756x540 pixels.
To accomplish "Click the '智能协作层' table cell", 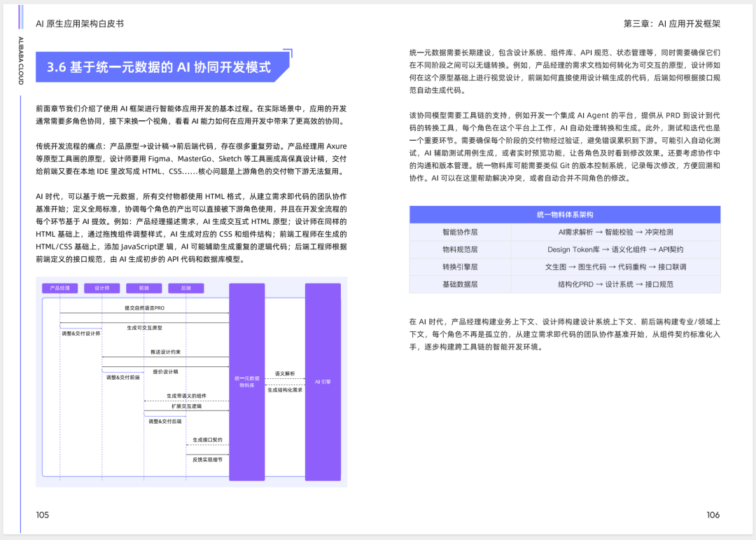I will (x=460, y=232).
